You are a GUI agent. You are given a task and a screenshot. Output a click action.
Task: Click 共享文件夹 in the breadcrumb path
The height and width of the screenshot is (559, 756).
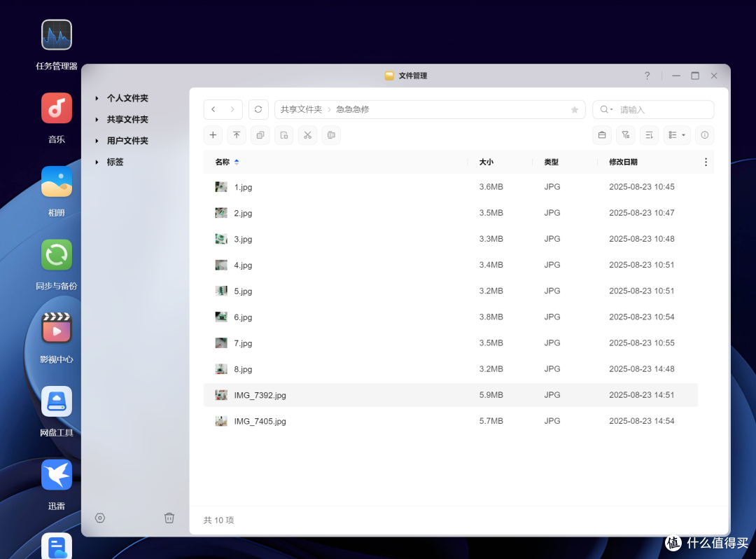(x=301, y=109)
